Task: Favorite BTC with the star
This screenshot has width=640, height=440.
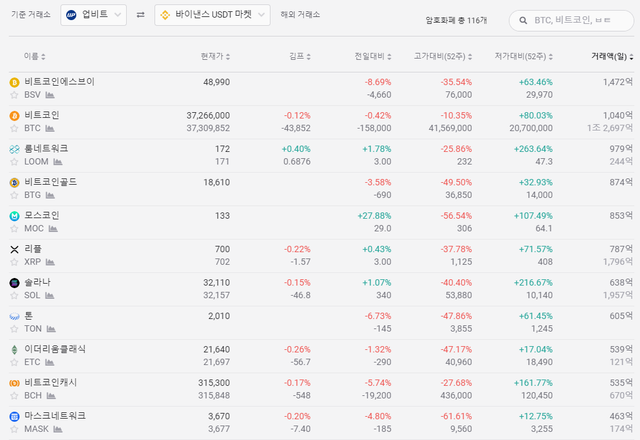Action: tap(14, 129)
